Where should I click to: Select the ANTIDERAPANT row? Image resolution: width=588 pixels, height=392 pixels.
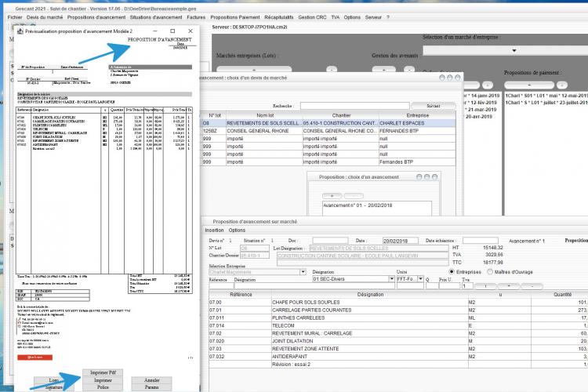(398, 357)
